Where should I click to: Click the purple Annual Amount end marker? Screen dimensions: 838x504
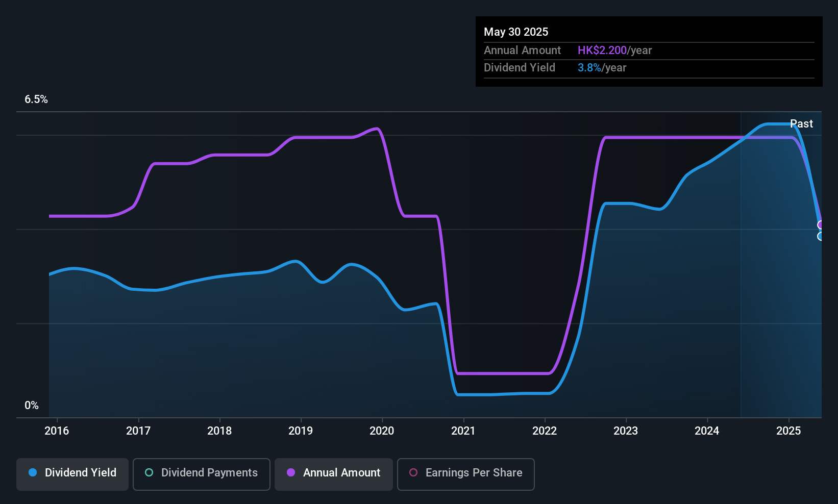(821, 225)
